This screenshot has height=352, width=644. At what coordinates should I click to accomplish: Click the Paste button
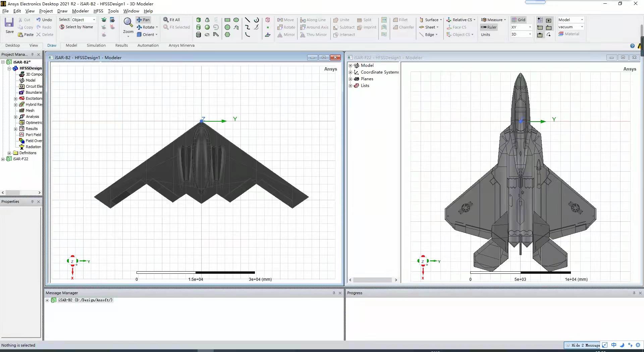pyautogui.click(x=26, y=35)
